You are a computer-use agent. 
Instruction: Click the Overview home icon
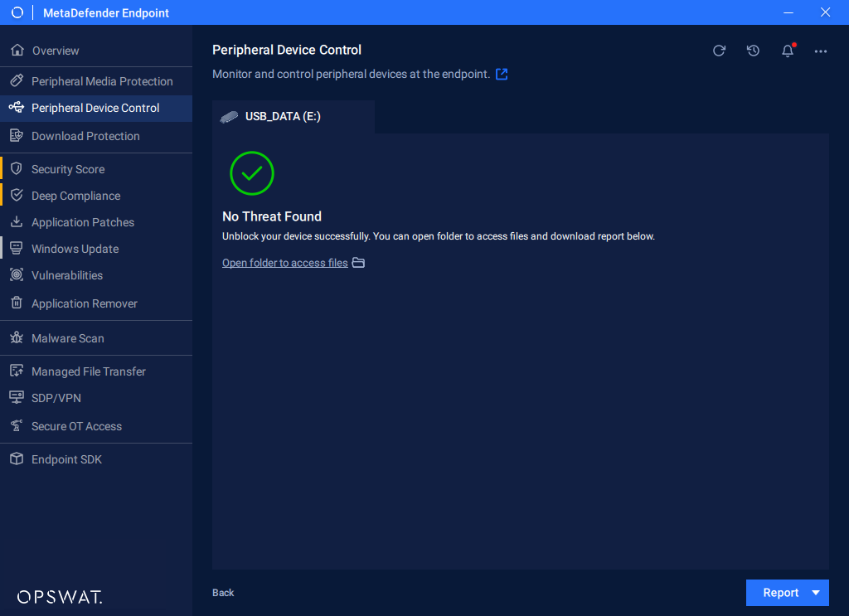tap(17, 51)
